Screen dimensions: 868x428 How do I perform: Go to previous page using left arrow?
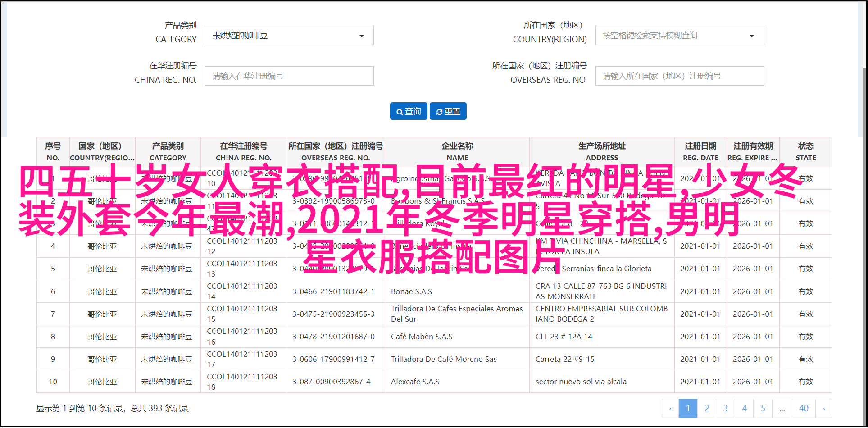tap(670, 409)
